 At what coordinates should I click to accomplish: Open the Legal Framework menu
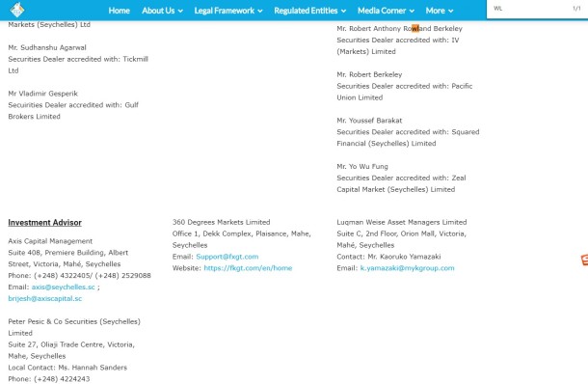click(x=228, y=11)
